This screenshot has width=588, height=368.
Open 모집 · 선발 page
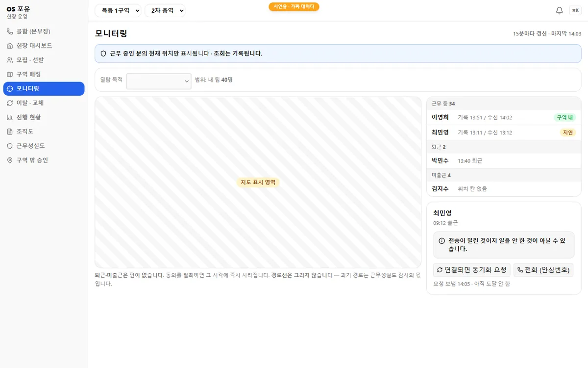point(44,60)
